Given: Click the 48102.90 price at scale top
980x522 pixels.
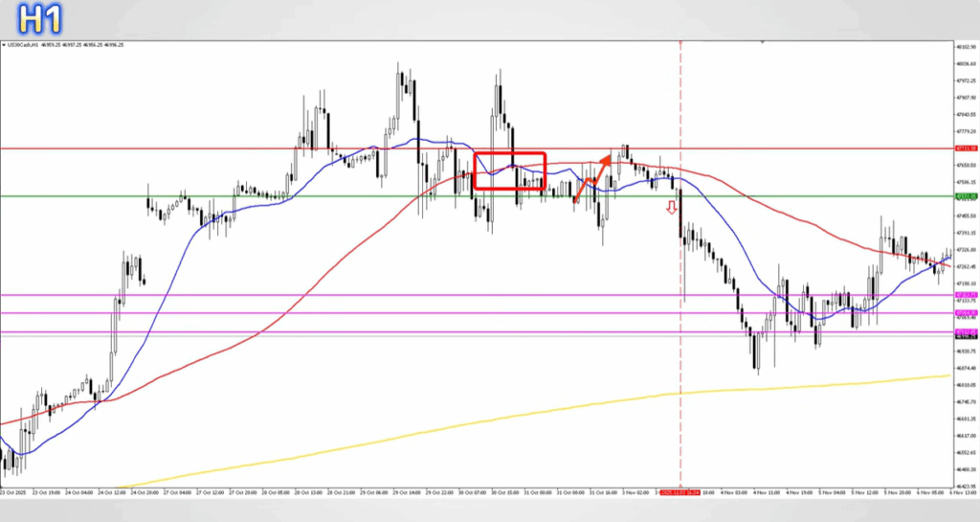Looking at the screenshot, I should (x=965, y=46).
